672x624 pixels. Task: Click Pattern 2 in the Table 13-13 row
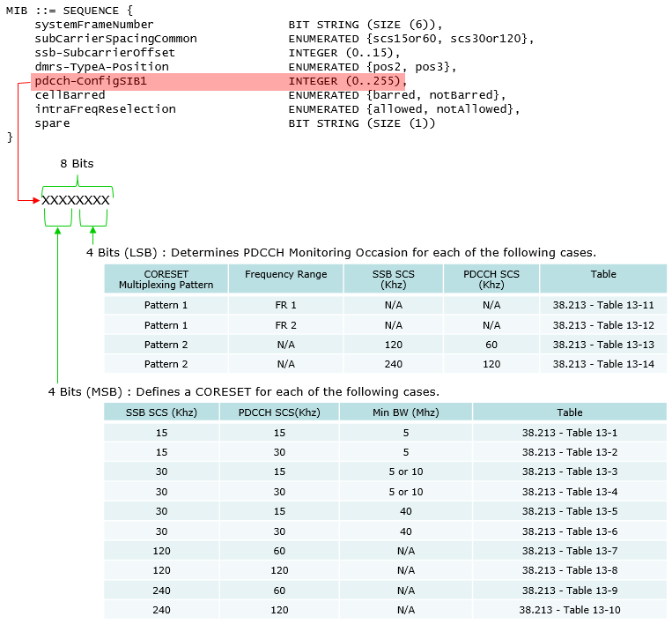(x=166, y=345)
